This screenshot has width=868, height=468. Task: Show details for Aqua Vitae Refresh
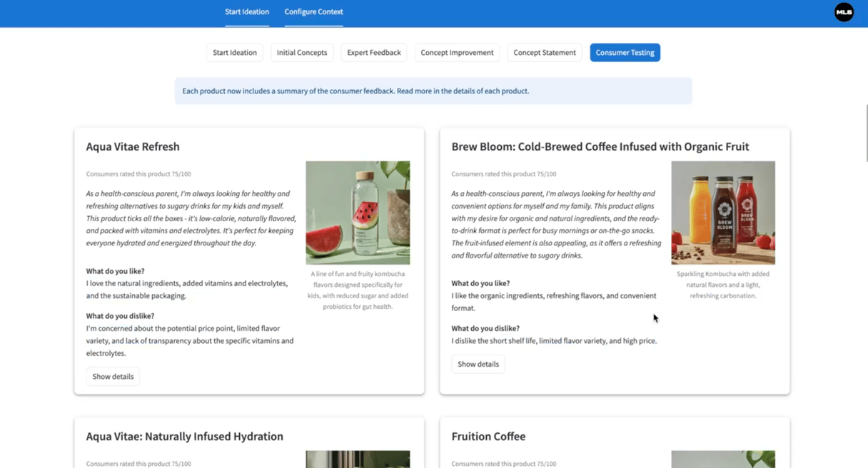coord(113,377)
